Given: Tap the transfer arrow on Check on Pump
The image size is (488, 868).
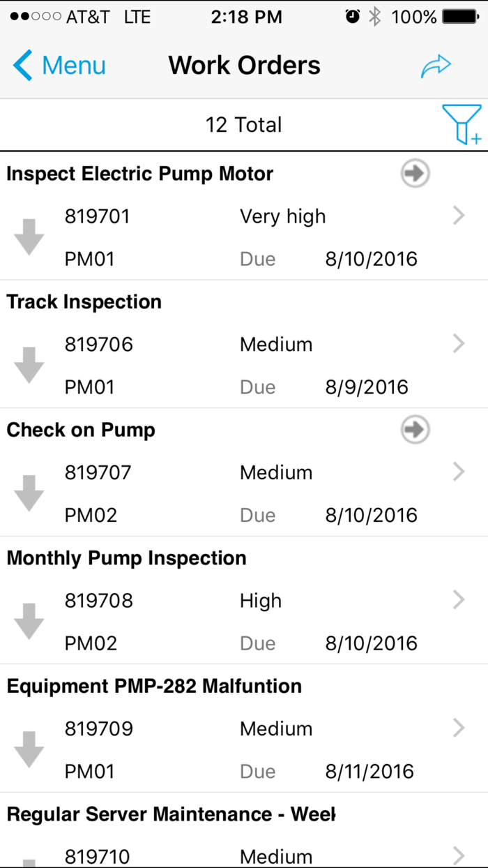Looking at the screenshot, I should pos(414,430).
